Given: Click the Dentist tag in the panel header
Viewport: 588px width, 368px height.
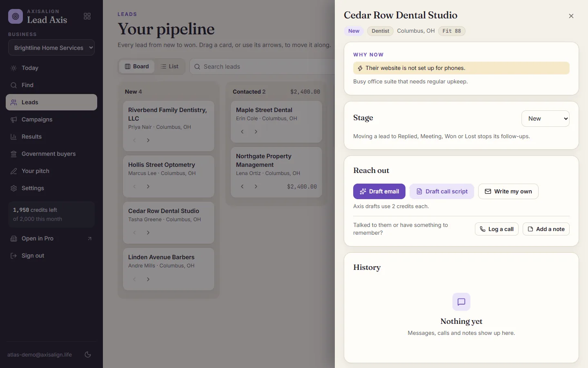Looking at the screenshot, I should (380, 31).
